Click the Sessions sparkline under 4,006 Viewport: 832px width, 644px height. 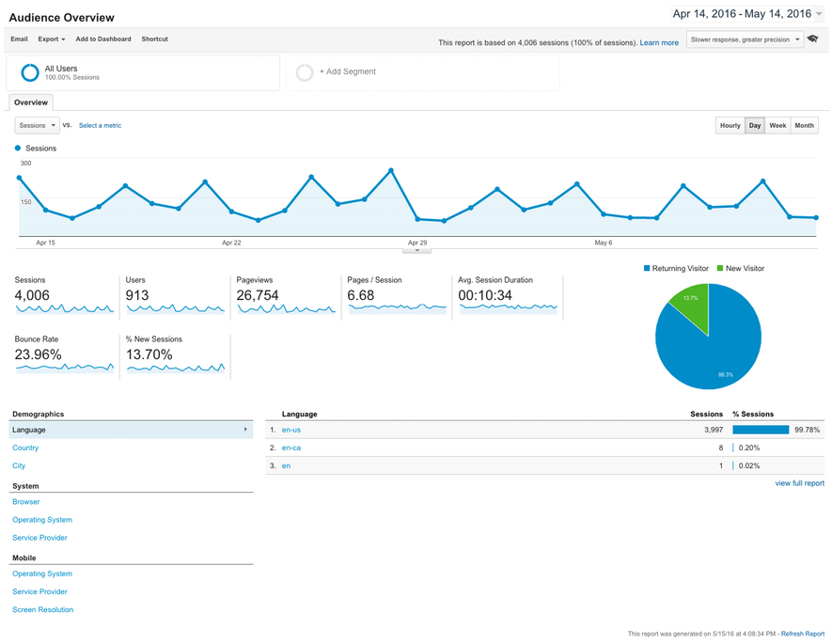pyautogui.click(x=65, y=308)
